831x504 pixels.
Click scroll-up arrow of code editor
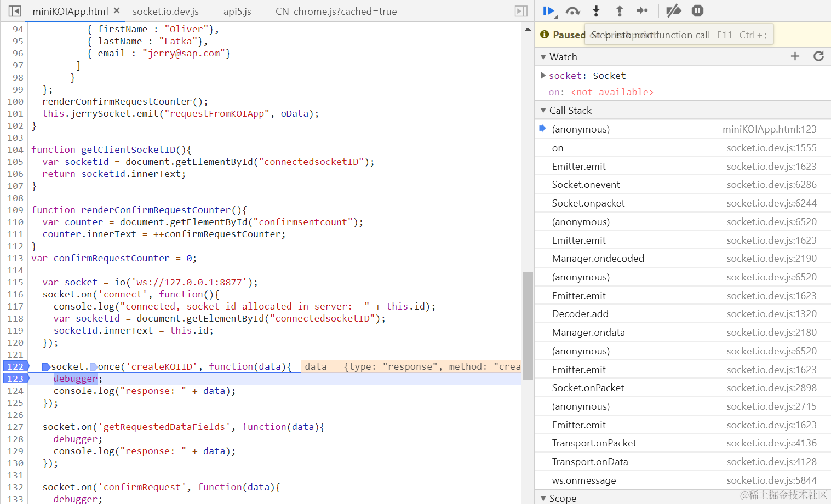528,29
